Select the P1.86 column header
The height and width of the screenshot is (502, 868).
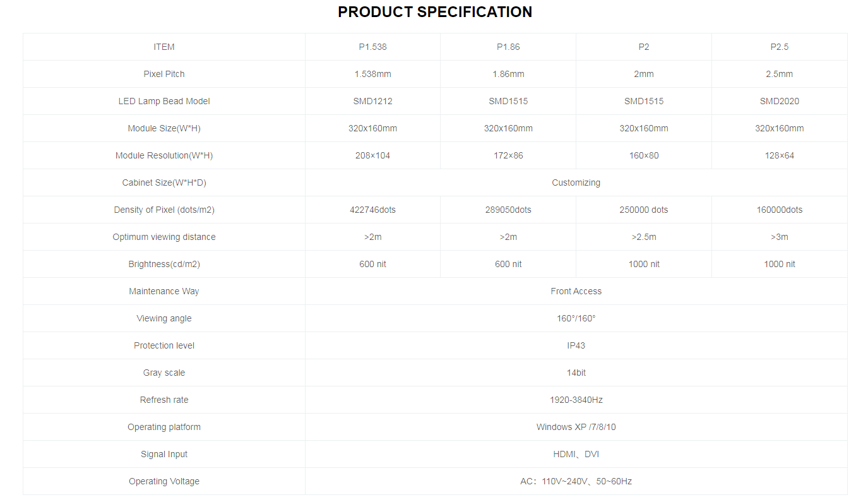point(508,47)
